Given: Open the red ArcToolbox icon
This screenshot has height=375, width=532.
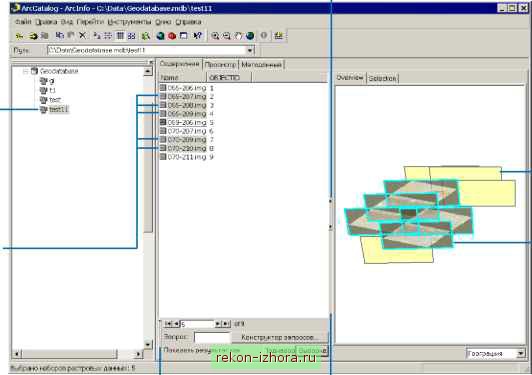Looking at the screenshot, I should [172, 36].
